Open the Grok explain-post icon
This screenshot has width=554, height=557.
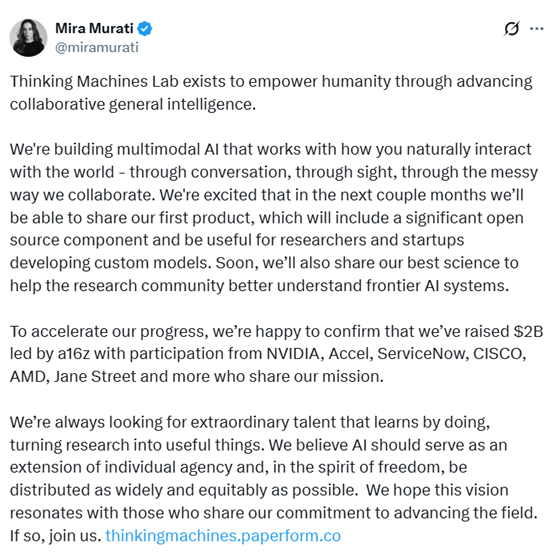coord(512,29)
